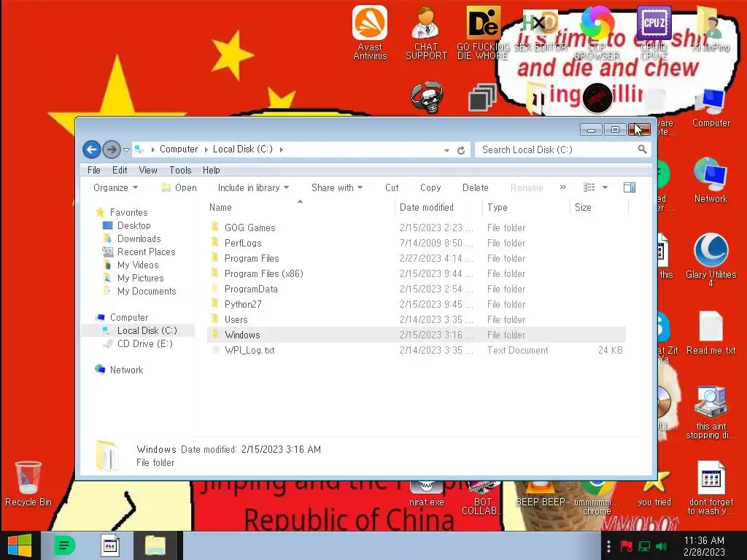Select the GOG Games folder
Screen dimensions: 747x560
(417, 227)
